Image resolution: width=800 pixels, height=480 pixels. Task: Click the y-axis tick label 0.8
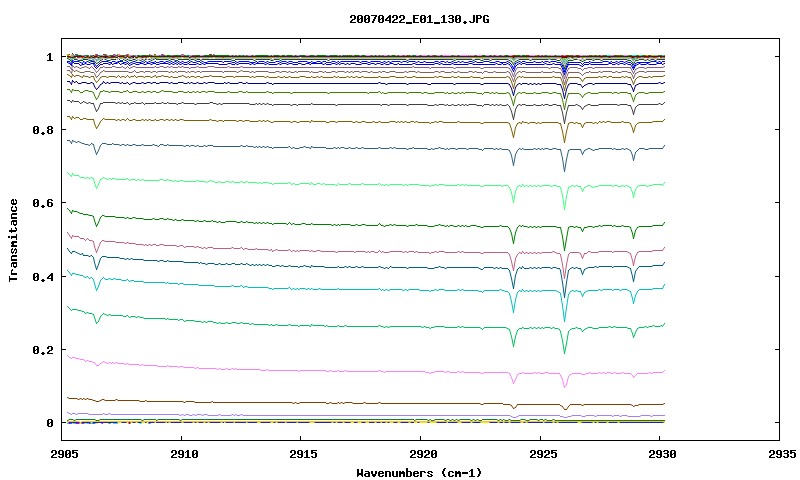tap(43, 130)
